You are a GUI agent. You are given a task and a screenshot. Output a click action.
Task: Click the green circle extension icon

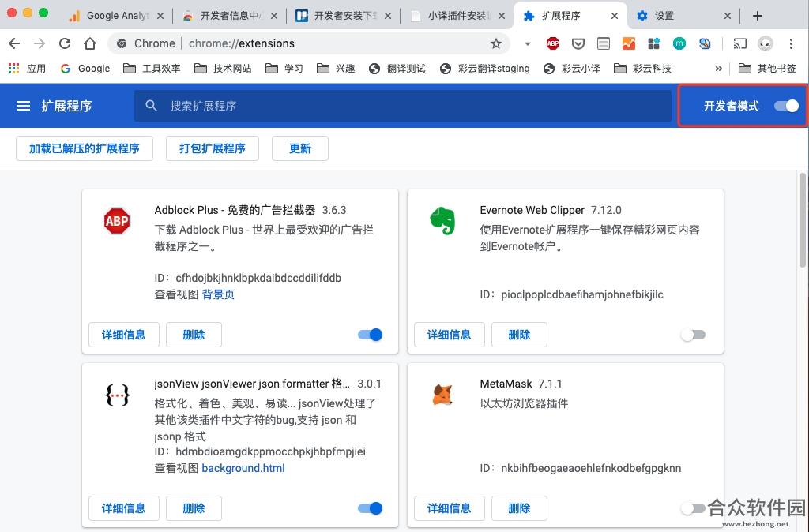(x=679, y=44)
